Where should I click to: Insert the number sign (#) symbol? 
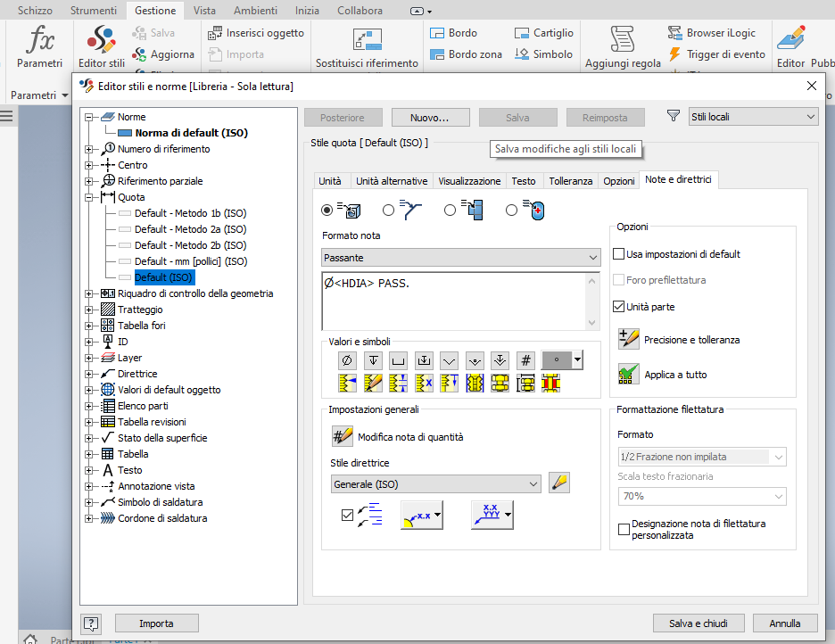click(x=526, y=360)
